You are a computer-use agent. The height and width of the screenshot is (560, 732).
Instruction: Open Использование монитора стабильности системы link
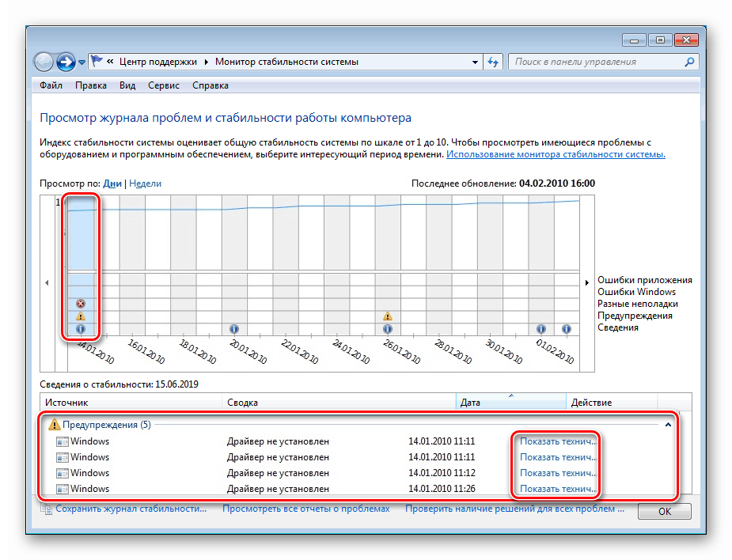[x=556, y=154]
